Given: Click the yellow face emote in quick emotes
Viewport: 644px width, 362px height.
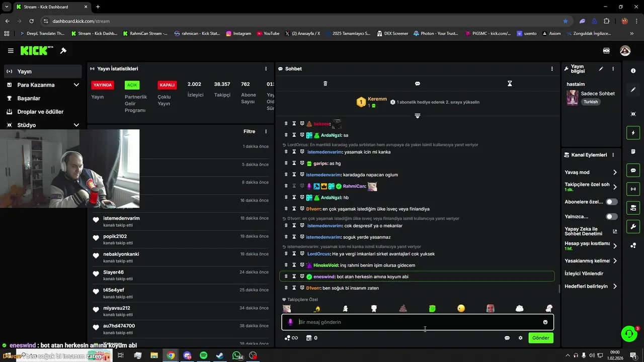Looking at the screenshot, I should pyautogui.click(x=461, y=309).
